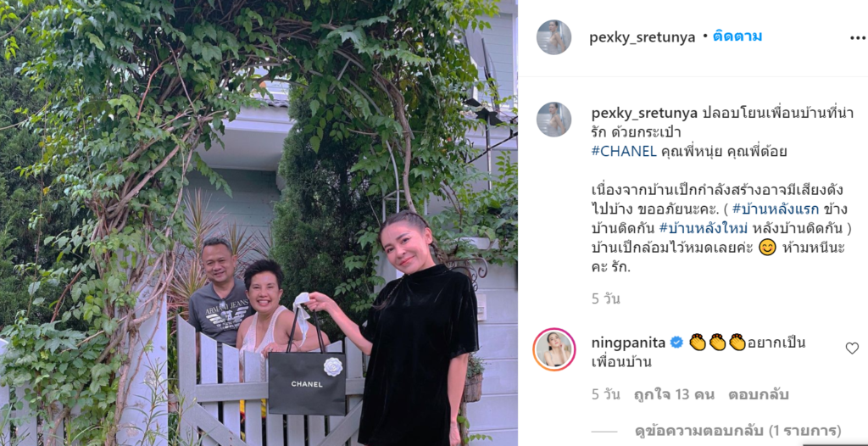This screenshot has height=446, width=868.
Task: Expand replies via ดูข้อความตอบกลับ (1 รายการ)
Action: click(x=738, y=431)
